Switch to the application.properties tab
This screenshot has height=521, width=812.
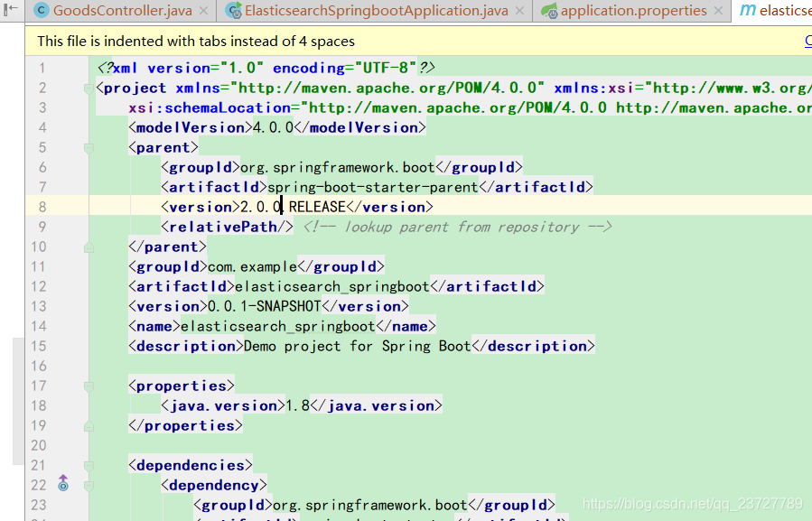coord(633,10)
